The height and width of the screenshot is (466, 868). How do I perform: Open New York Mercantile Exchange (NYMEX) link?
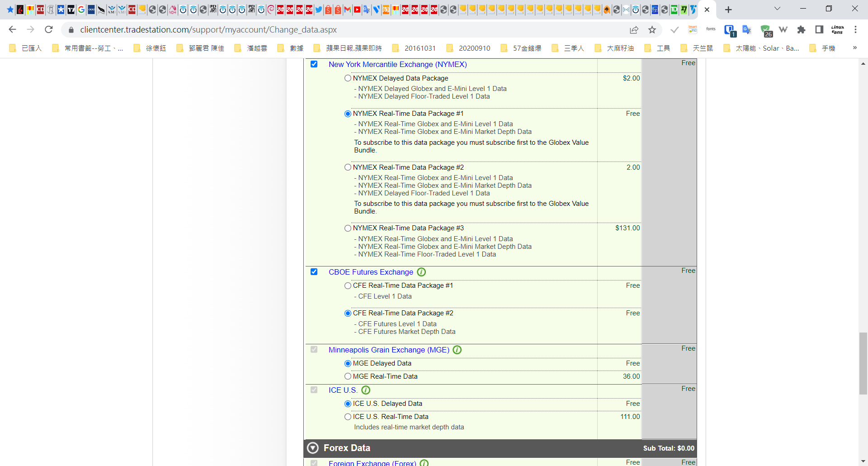[397, 64]
